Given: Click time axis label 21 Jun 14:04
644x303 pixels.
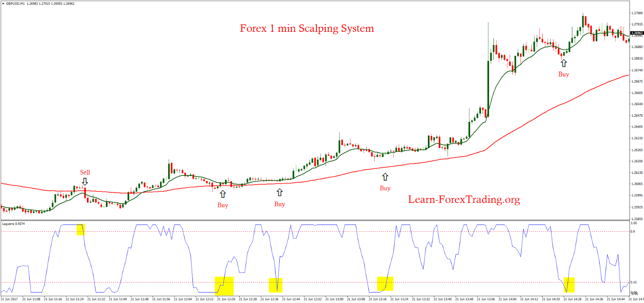Looking at the screenshot, I should [508, 299].
